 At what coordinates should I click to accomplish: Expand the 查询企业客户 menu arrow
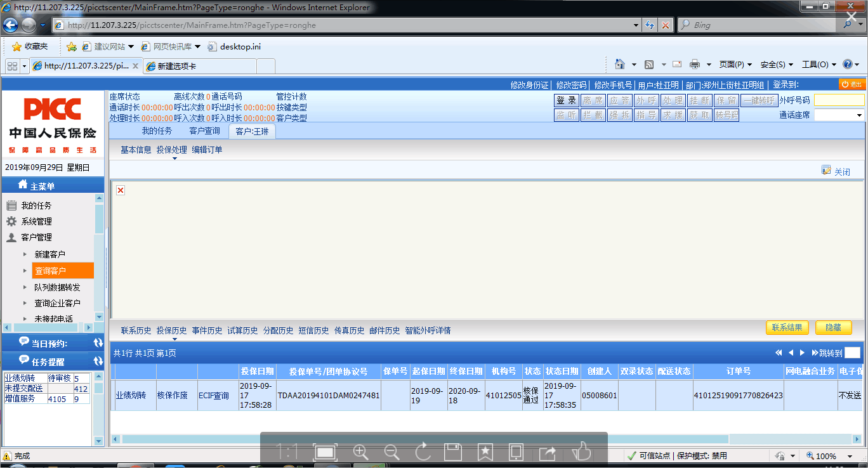tap(25, 303)
